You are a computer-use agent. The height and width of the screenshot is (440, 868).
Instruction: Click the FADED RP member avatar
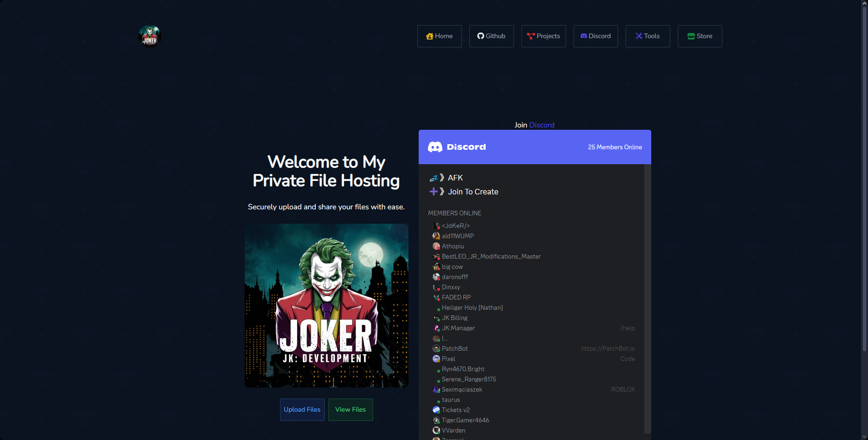(436, 298)
